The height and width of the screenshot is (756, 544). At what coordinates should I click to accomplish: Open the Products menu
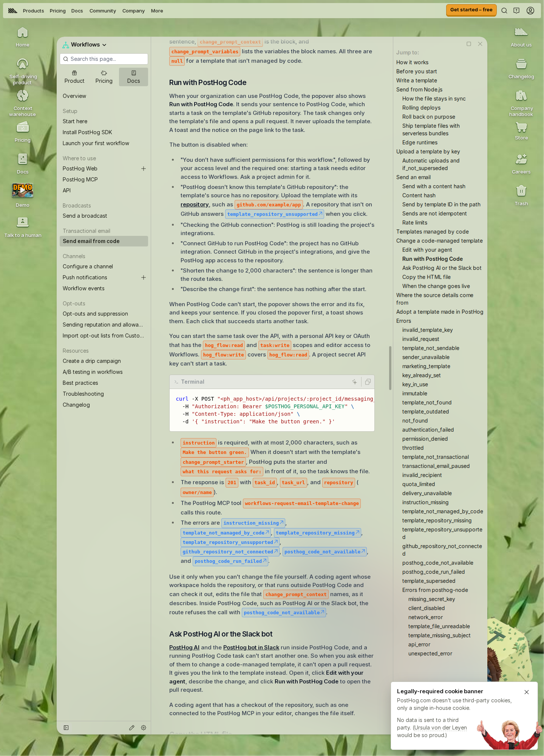click(x=33, y=11)
